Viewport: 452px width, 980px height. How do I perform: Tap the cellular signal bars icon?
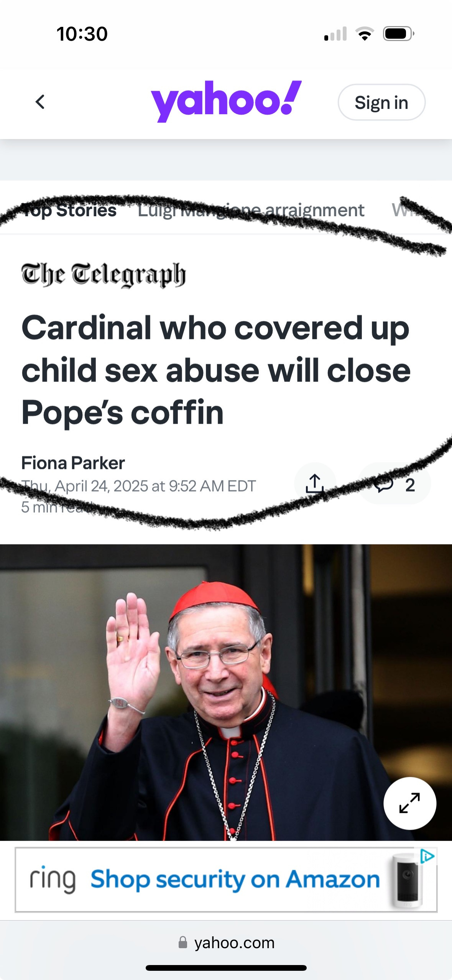pos(335,34)
